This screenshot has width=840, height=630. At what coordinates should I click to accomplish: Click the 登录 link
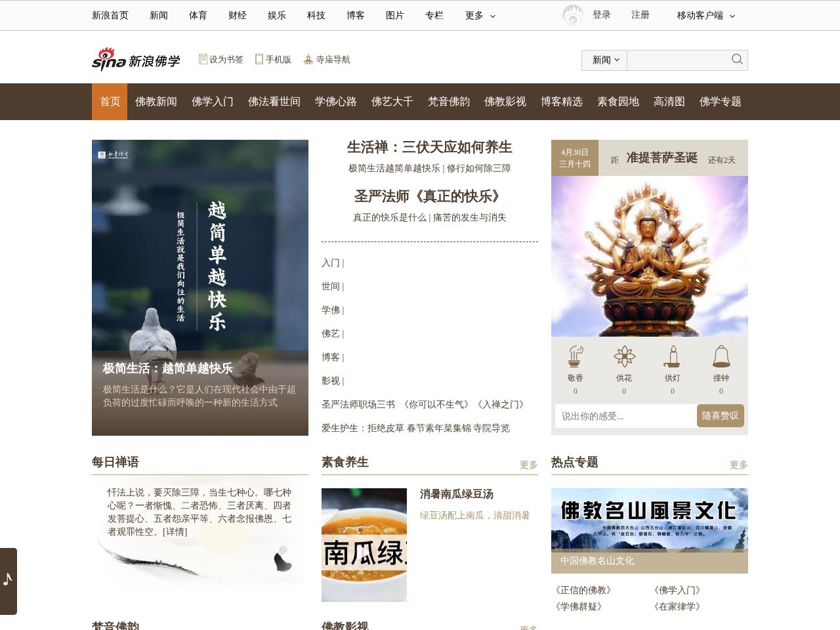pyautogui.click(x=602, y=14)
